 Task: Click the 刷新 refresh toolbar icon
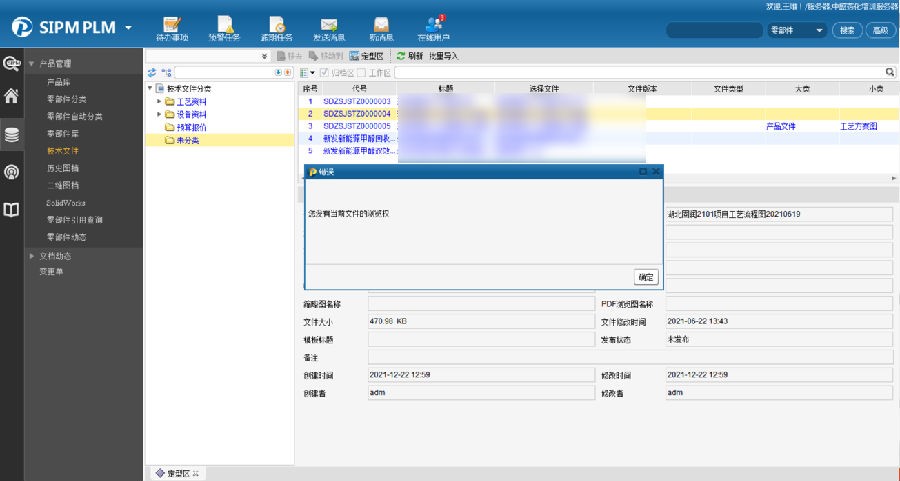click(x=401, y=56)
